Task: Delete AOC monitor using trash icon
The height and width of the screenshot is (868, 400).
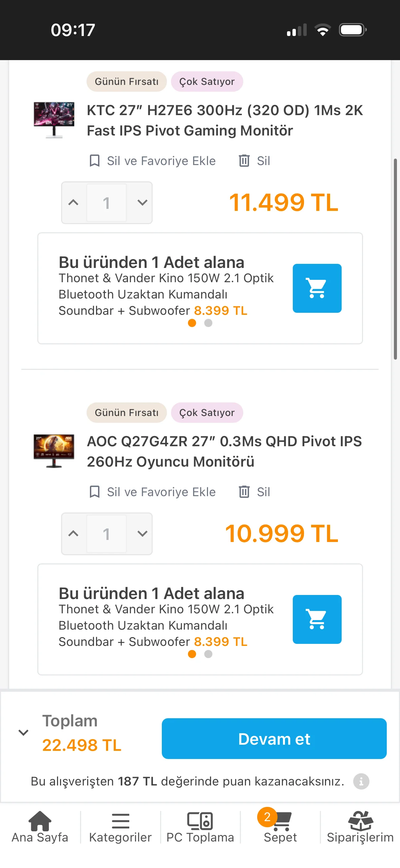Action: click(x=244, y=492)
